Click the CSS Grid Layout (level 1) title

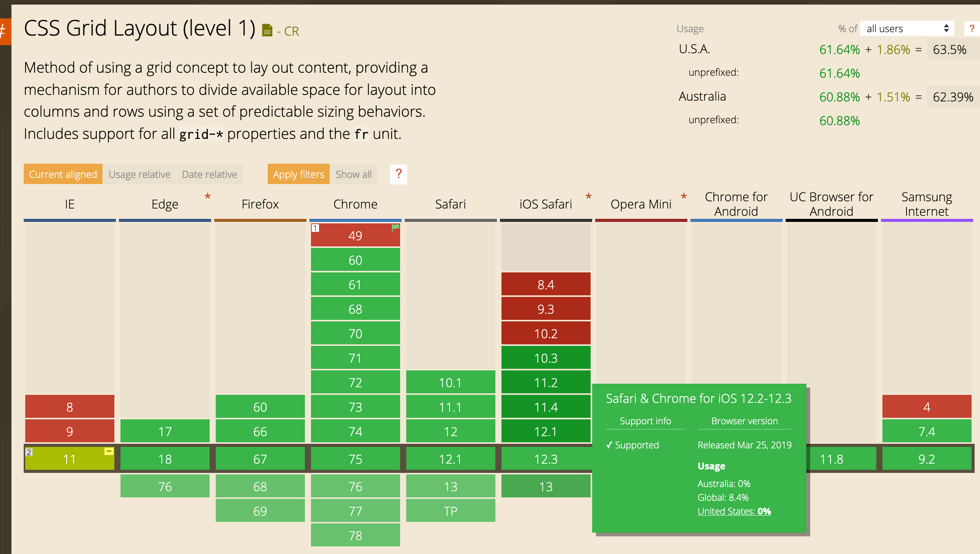point(140,28)
